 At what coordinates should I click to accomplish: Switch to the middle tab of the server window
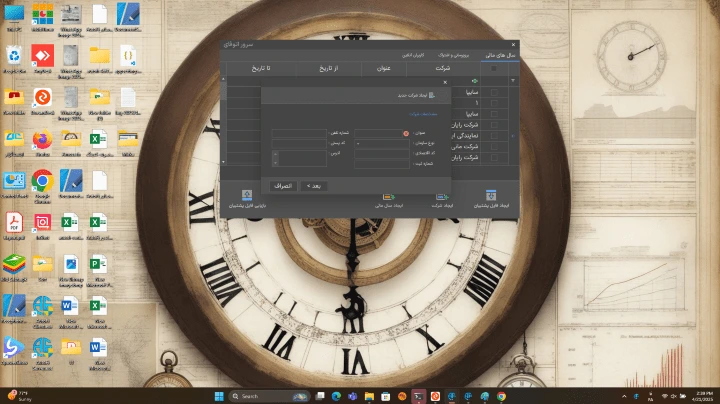[x=453, y=55]
